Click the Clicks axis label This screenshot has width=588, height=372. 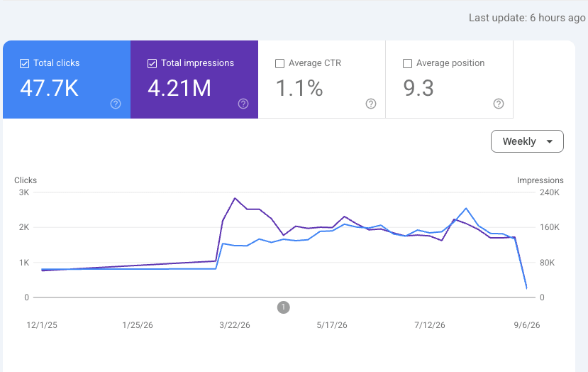[26, 180]
